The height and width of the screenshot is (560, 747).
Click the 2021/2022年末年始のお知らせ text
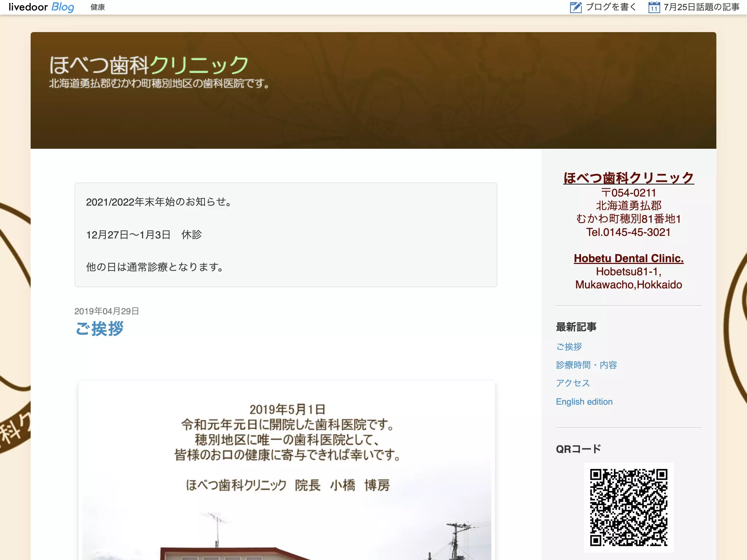(159, 202)
